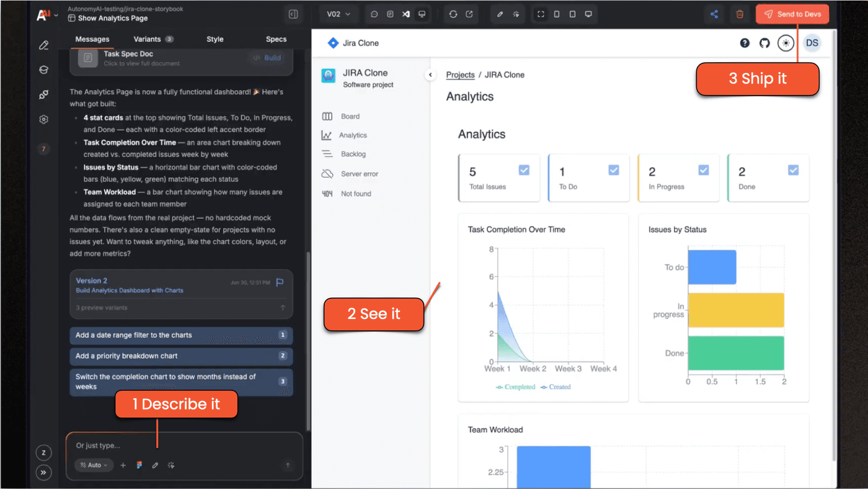
Task: Select the pencil annotate tool in top toolbar
Action: click(x=500, y=14)
